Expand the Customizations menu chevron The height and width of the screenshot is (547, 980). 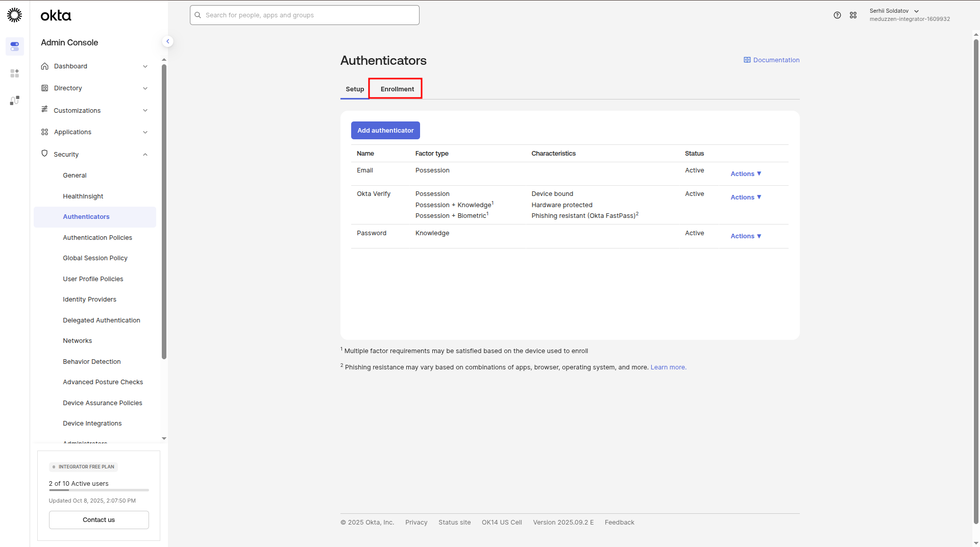point(145,110)
